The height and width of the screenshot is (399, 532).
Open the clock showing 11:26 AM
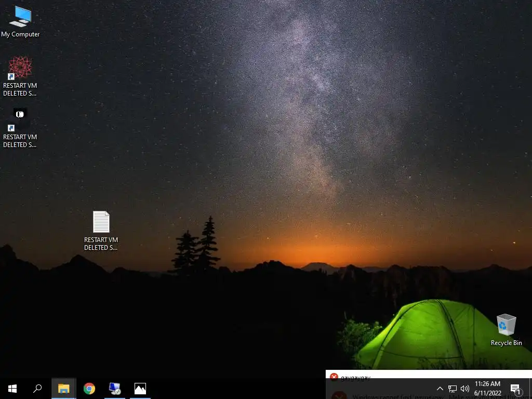click(x=487, y=389)
